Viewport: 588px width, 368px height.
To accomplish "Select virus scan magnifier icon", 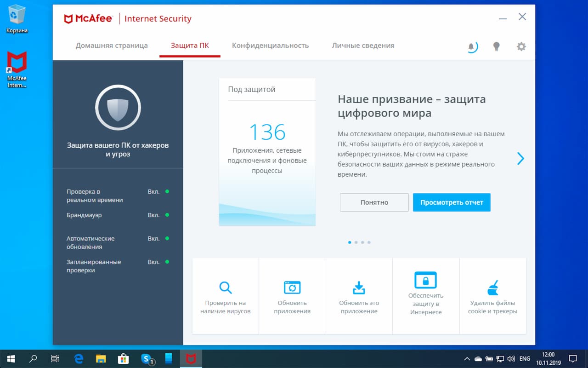I will [x=225, y=287].
